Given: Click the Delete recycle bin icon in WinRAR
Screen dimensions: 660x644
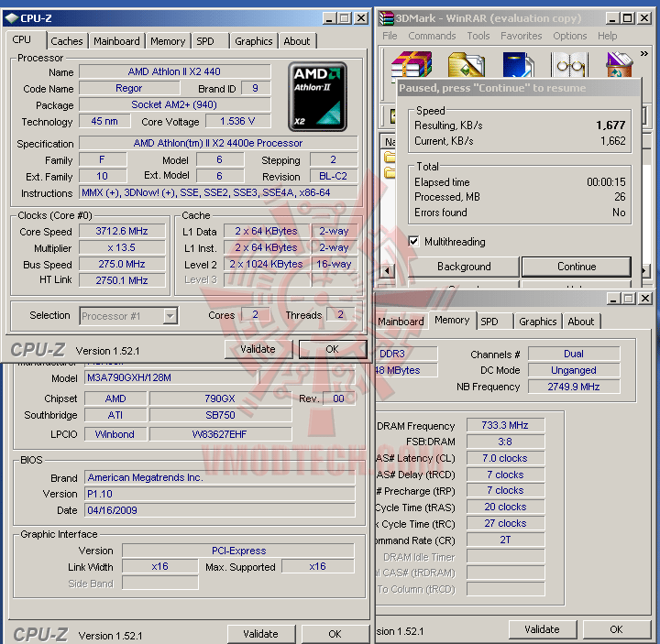Looking at the screenshot, I should (x=621, y=66).
